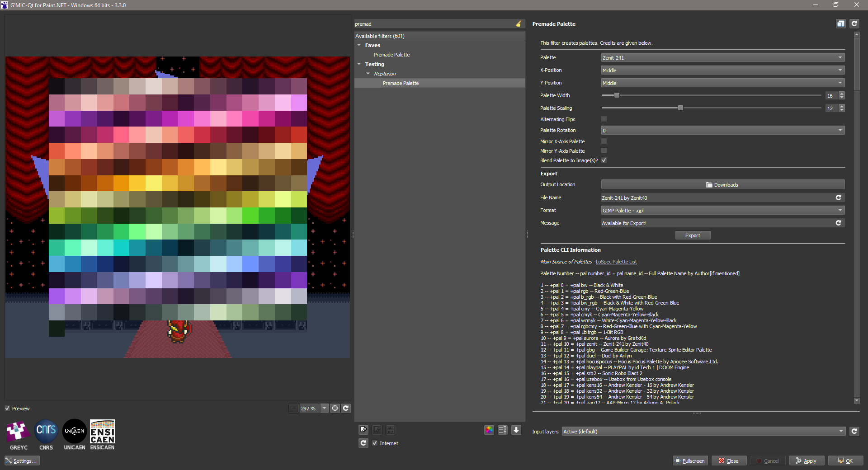This screenshot has height=470, width=868.
Task: Open the LoSpec Palette List link
Action: point(616,262)
